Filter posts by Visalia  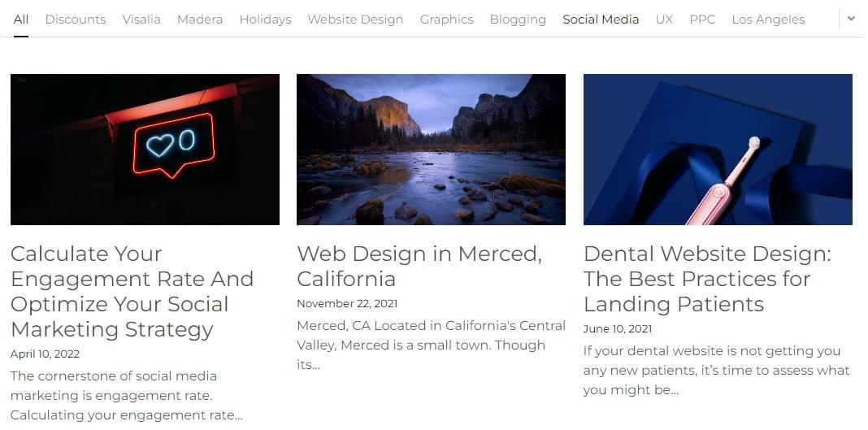coord(141,20)
